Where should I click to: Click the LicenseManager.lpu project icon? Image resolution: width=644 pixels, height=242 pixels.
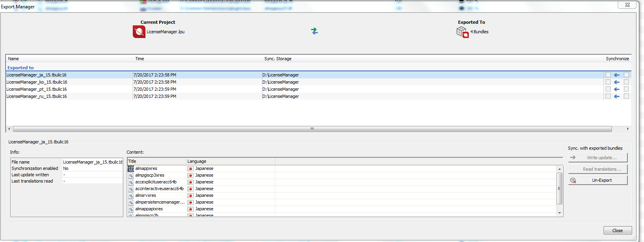139,32
